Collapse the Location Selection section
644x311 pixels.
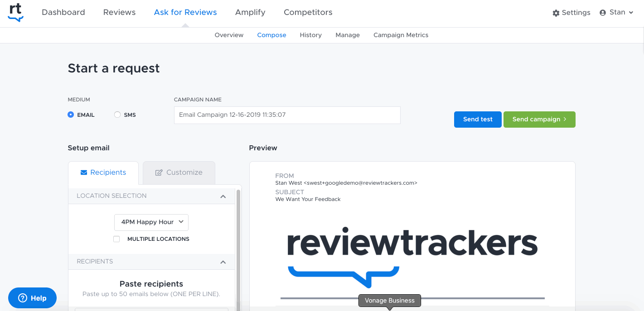[x=223, y=196]
